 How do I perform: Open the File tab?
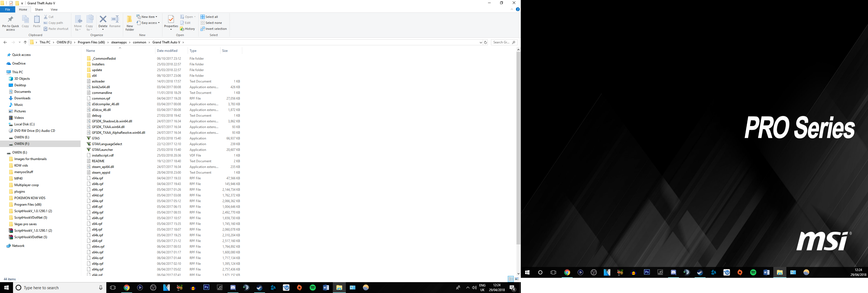(7, 9)
